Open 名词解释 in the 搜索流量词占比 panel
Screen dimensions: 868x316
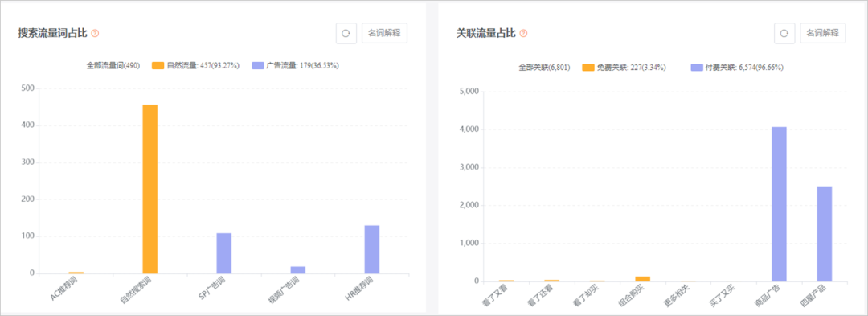(x=385, y=33)
